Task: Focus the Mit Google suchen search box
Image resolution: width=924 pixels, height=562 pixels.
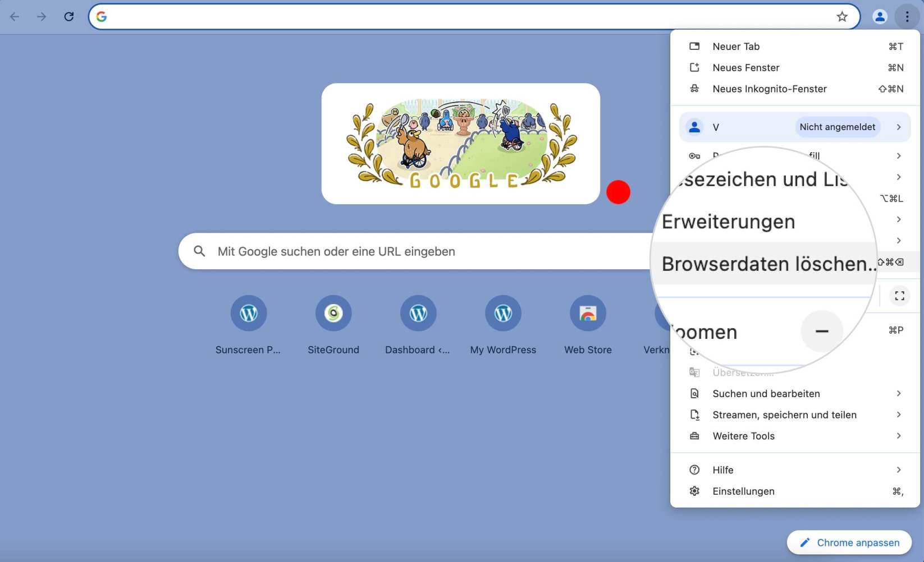Action: tap(415, 251)
